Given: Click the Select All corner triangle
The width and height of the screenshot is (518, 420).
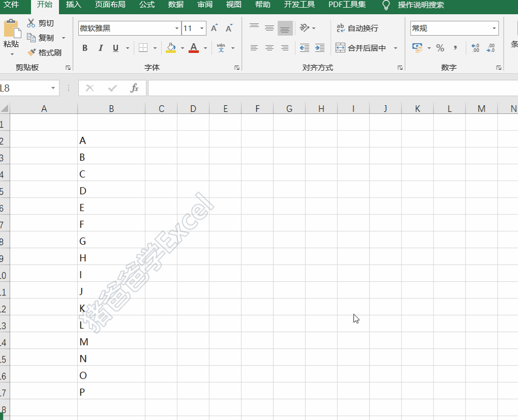Looking at the screenshot, I should point(5,108).
